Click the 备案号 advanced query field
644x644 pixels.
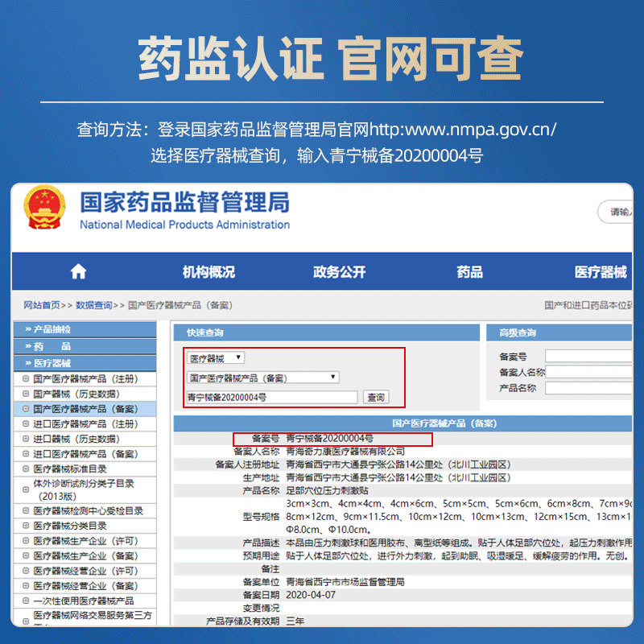[x=588, y=356]
